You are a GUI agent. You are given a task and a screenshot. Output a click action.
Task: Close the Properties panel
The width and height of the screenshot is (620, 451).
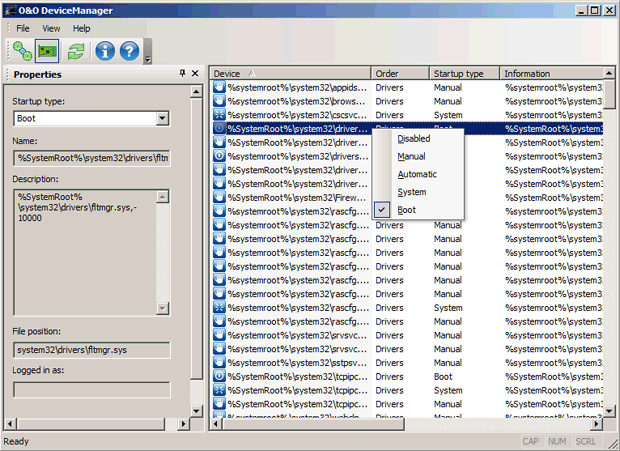tap(195, 73)
